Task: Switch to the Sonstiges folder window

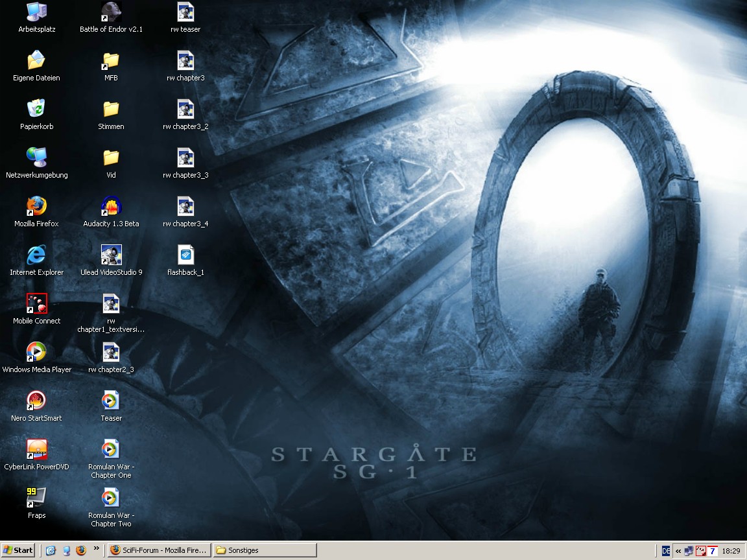Action: point(265,550)
